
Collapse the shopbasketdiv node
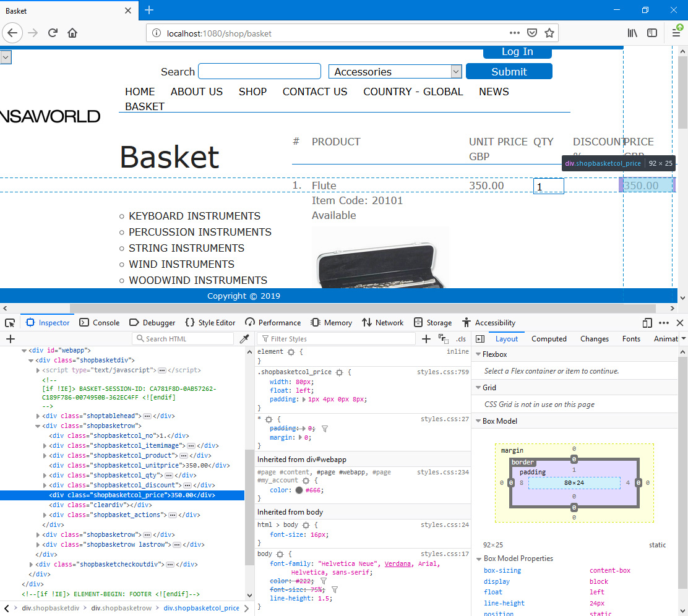[x=31, y=361]
